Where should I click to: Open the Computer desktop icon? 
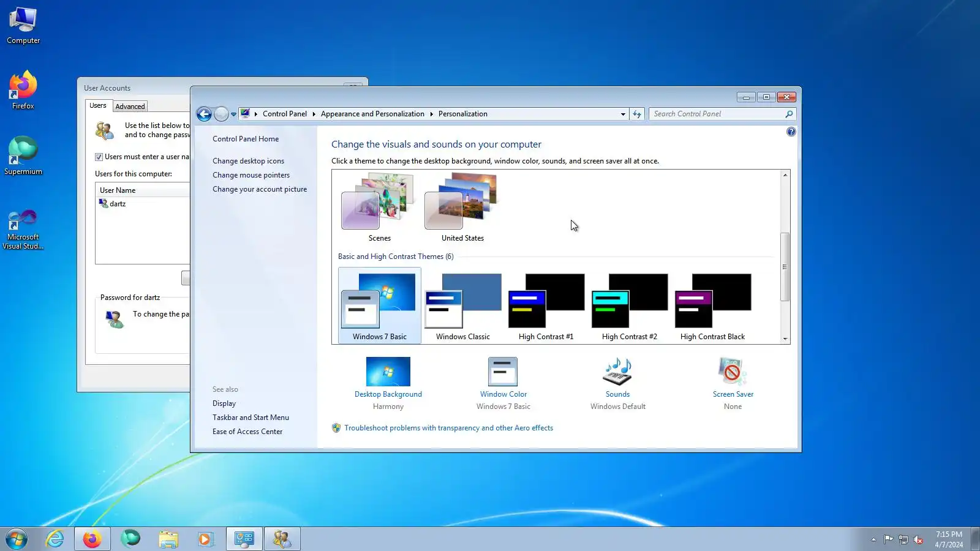[23, 26]
